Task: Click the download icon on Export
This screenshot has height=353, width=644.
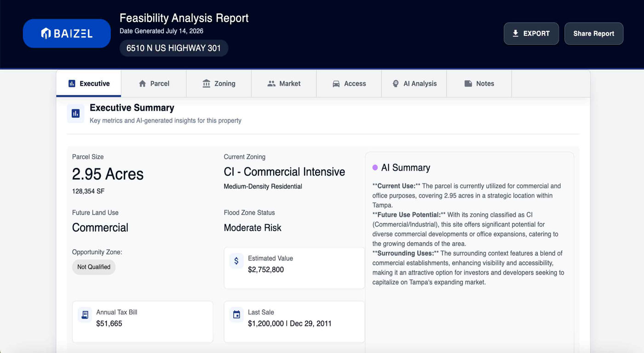Action: [x=516, y=34]
